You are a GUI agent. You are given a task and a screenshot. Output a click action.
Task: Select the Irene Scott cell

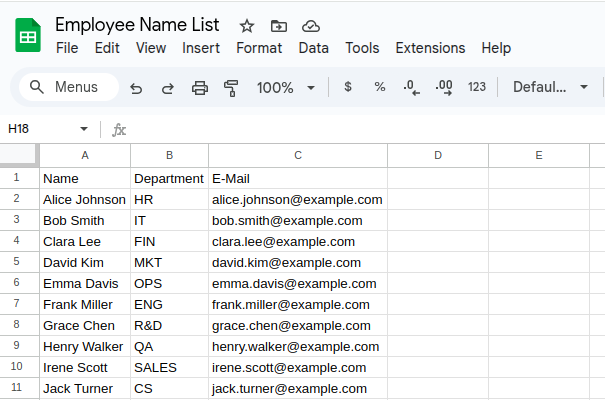85,367
